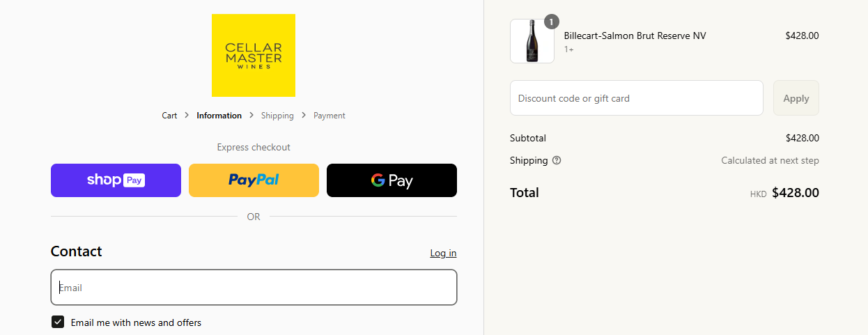Click the Cellar Master Wines logo
Viewport: 868px width, 335px height.
pyautogui.click(x=254, y=56)
